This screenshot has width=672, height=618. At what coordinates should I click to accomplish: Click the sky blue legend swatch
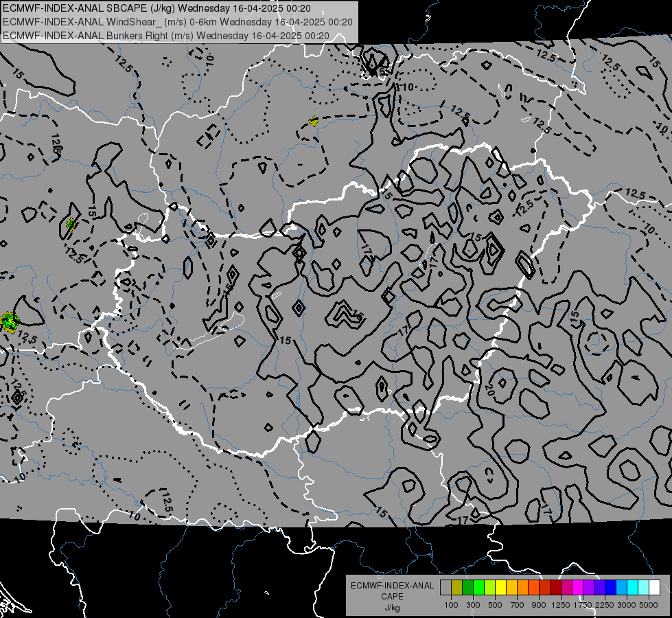click(x=621, y=588)
